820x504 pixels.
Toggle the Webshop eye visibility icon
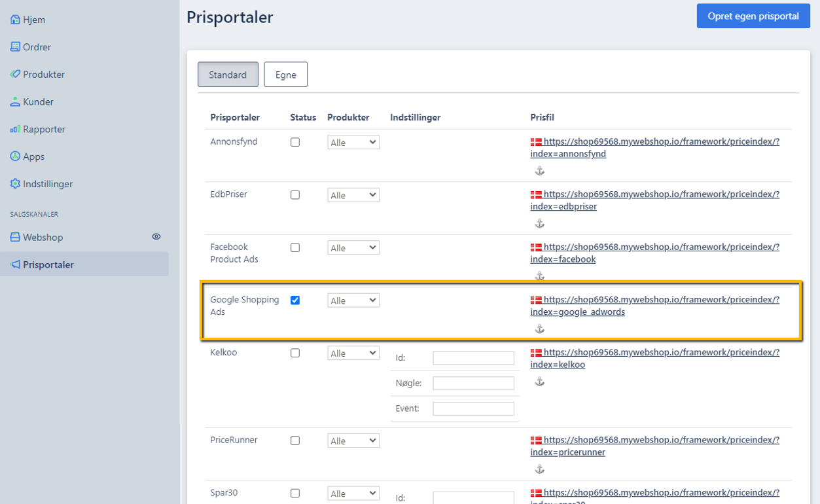156,237
